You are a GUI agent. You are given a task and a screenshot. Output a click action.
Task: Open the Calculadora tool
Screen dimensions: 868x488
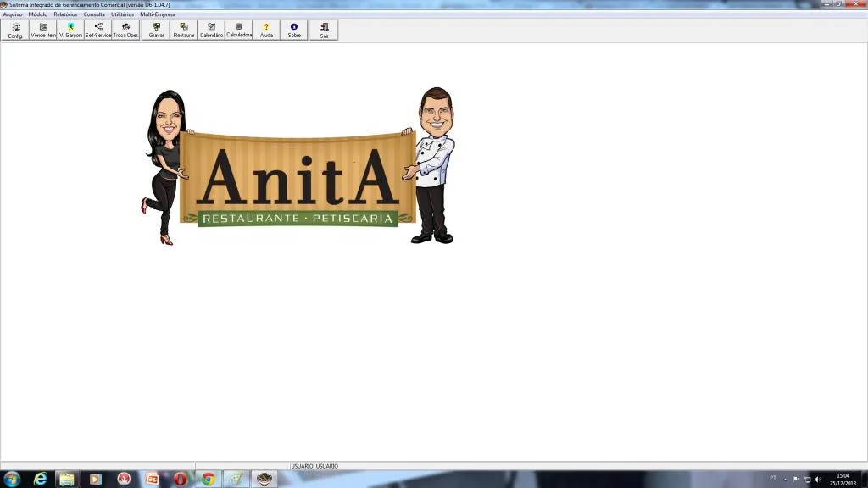(x=239, y=30)
